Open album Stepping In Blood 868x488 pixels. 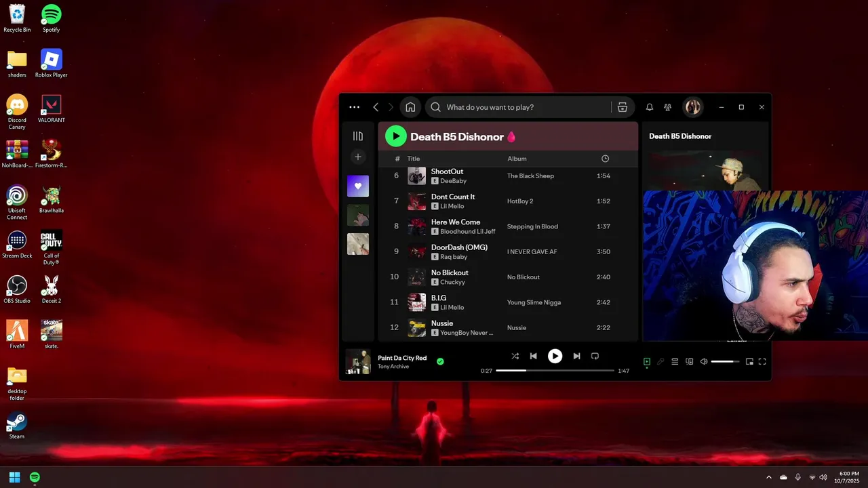(x=532, y=226)
